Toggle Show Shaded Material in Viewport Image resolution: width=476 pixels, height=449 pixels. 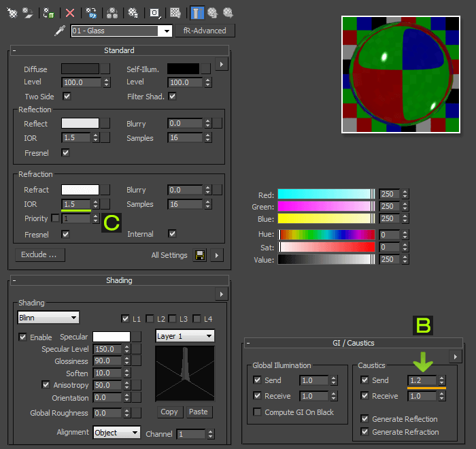point(175,13)
